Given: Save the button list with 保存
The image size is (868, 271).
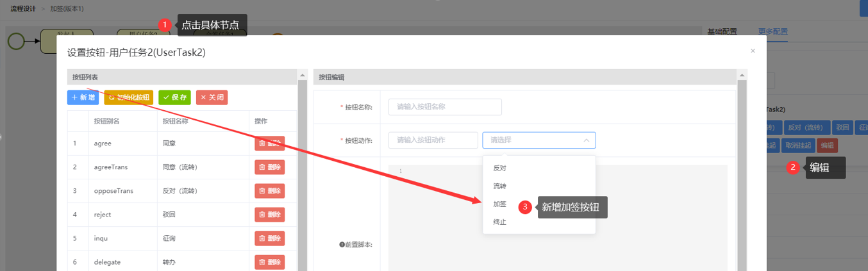Looking at the screenshot, I should [174, 97].
